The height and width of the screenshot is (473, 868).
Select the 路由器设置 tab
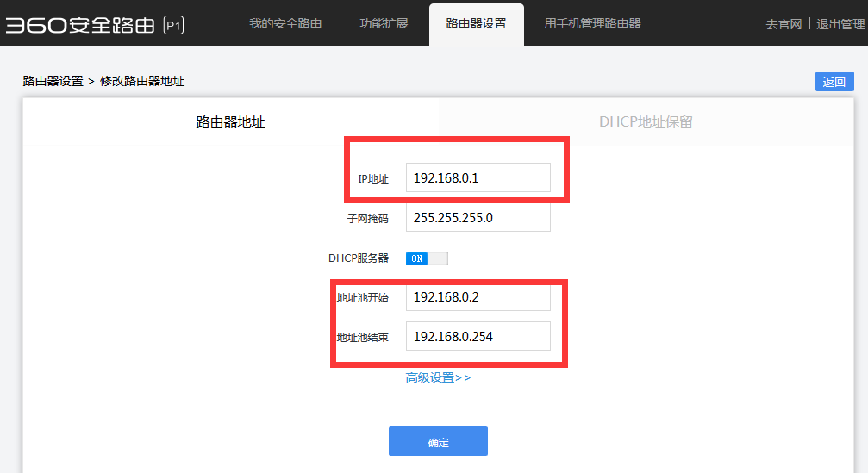tap(477, 25)
